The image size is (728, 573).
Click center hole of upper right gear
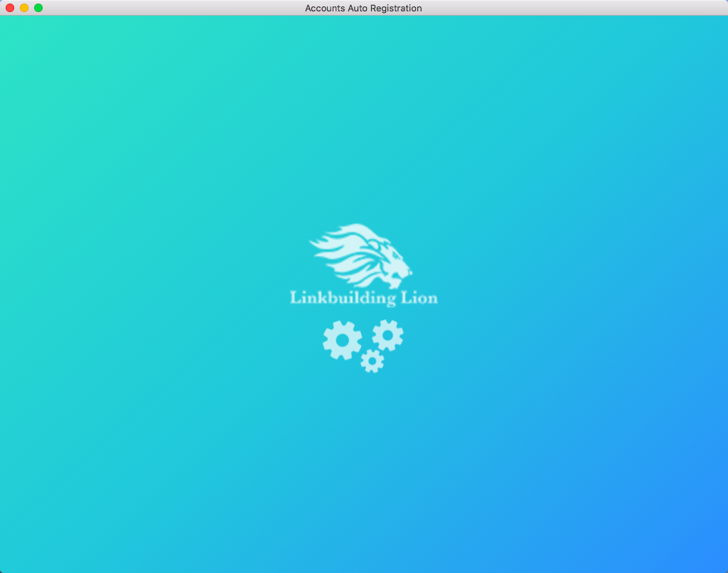click(x=387, y=335)
